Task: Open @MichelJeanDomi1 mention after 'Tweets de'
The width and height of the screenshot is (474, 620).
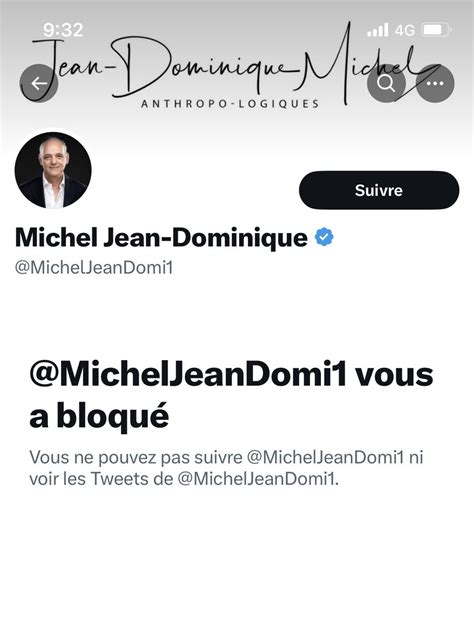Action: pos(257,479)
